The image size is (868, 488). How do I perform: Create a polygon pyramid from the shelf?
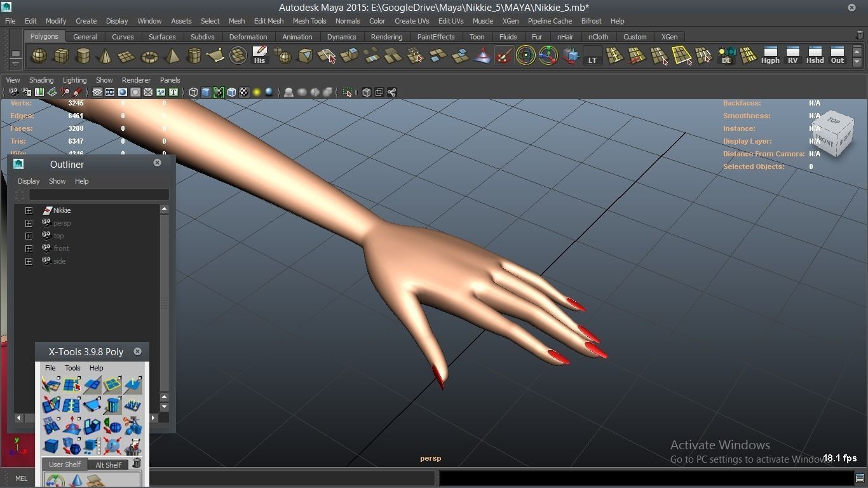(x=172, y=56)
